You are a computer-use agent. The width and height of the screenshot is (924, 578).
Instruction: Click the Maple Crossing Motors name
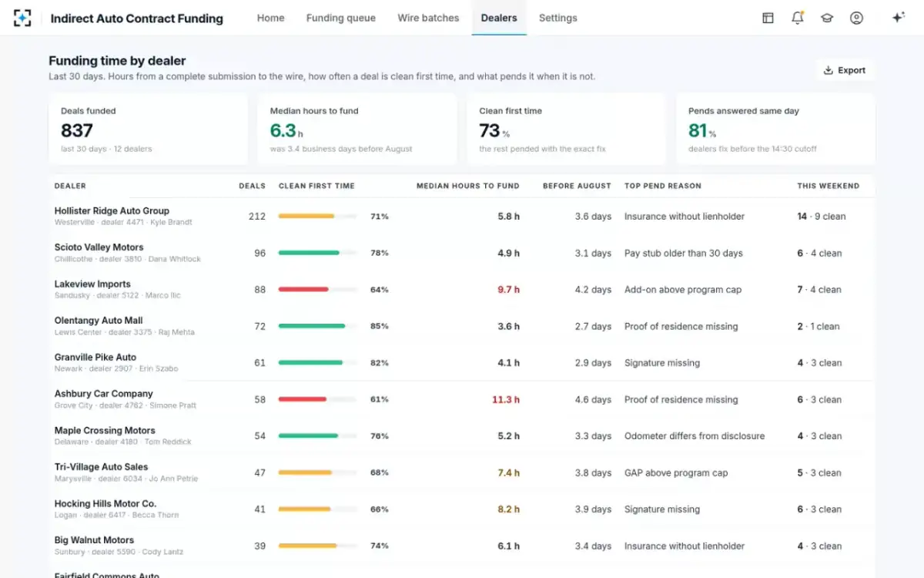click(105, 430)
